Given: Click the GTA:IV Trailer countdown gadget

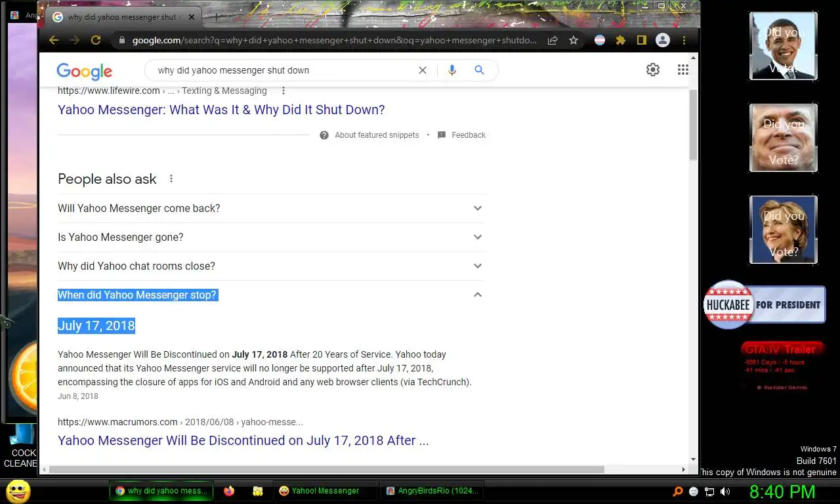Looking at the screenshot, I should click(782, 366).
